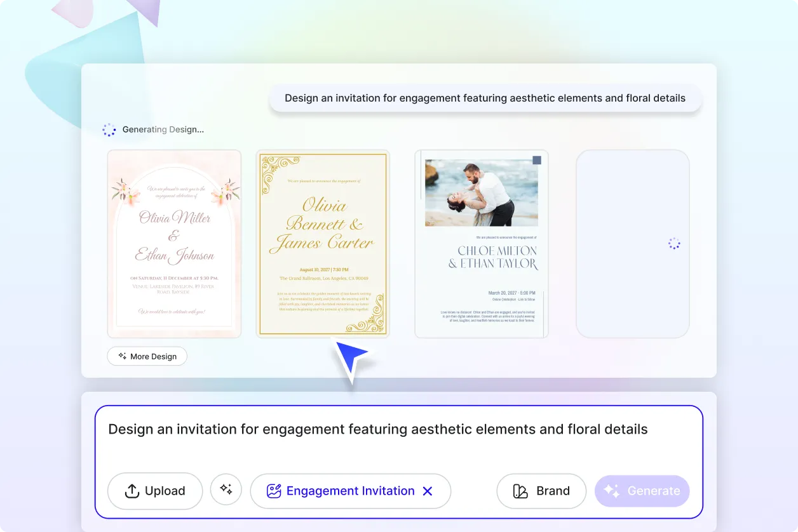Click the empty fourth design placeholder card
Screen dimensions: 798x532
coord(632,243)
